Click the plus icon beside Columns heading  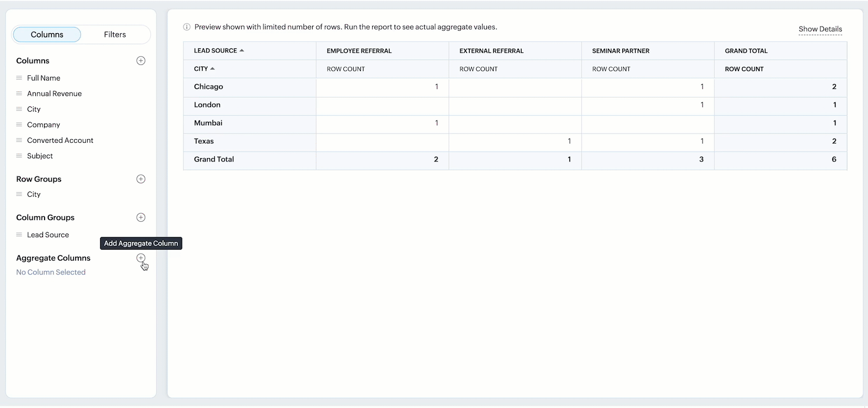141,61
